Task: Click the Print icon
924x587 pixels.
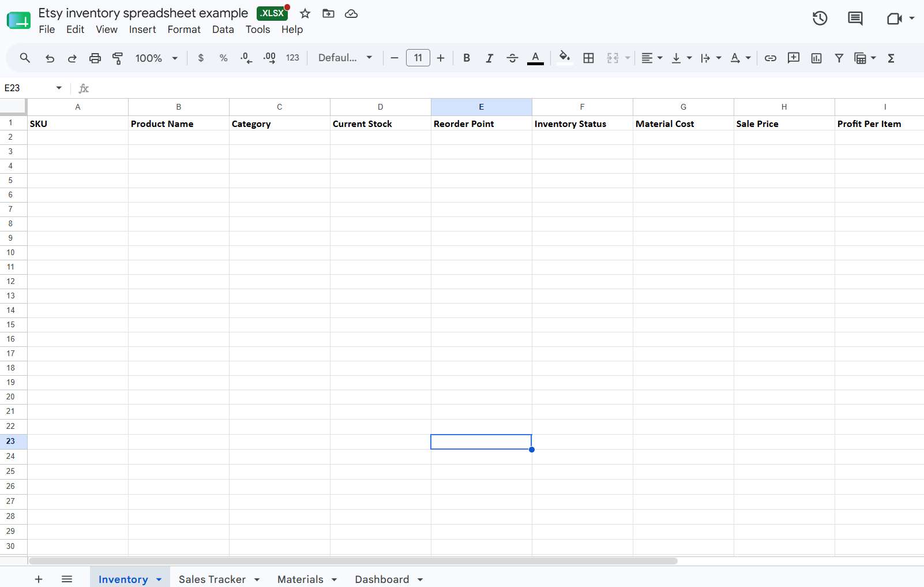Action: click(x=95, y=58)
